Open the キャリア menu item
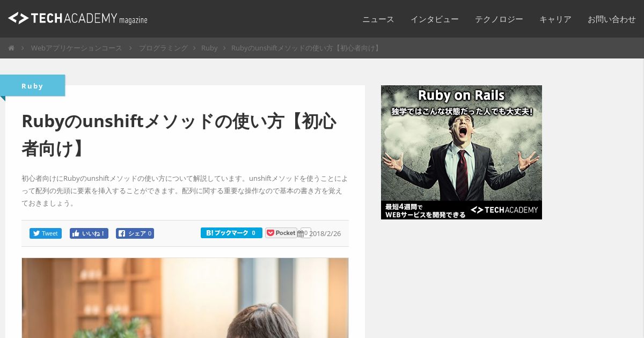 click(x=555, y=19)
